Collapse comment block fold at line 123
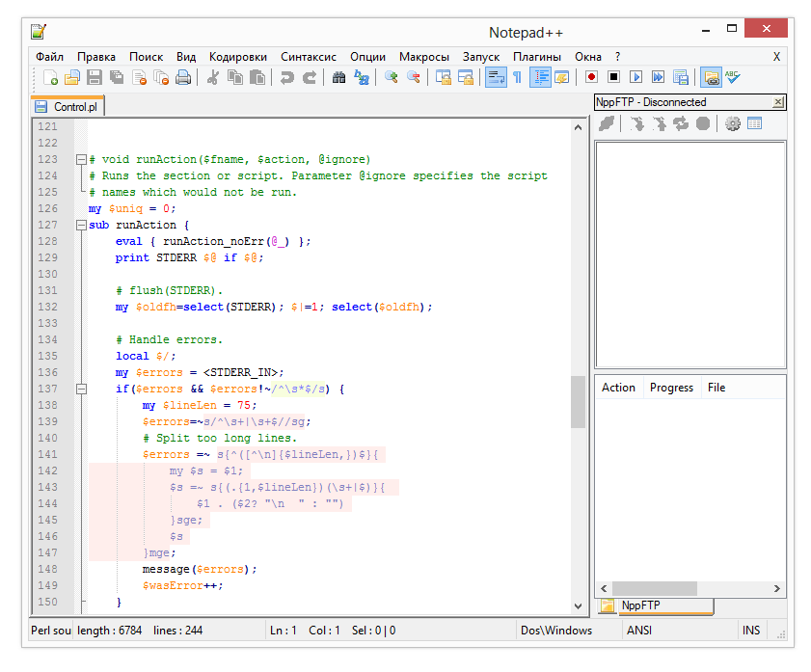 [81, 159]
